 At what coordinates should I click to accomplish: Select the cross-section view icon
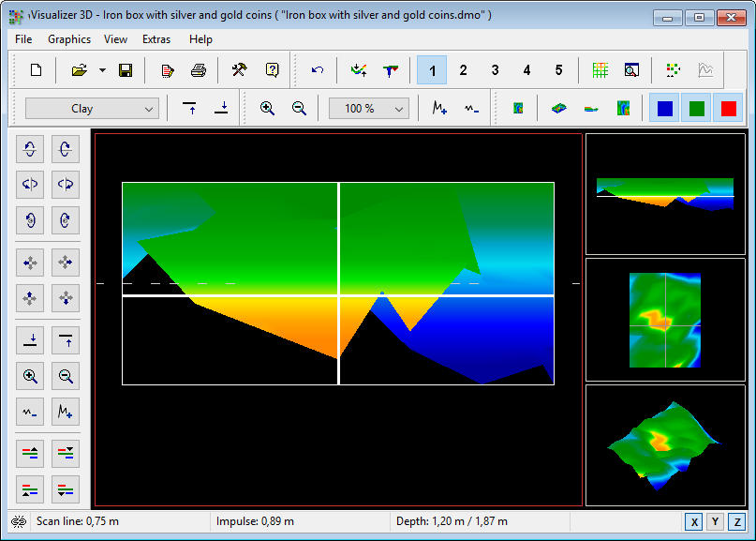point(623,108)
